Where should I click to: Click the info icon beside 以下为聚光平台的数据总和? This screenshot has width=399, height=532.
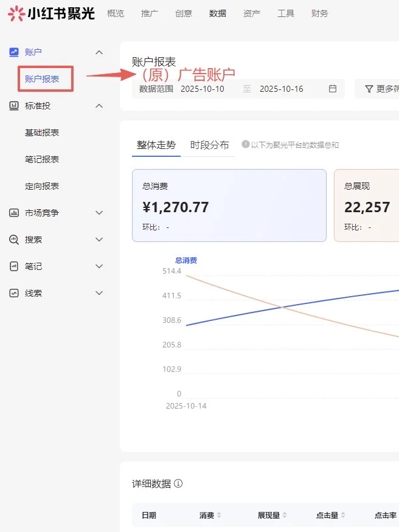(246, 145)
